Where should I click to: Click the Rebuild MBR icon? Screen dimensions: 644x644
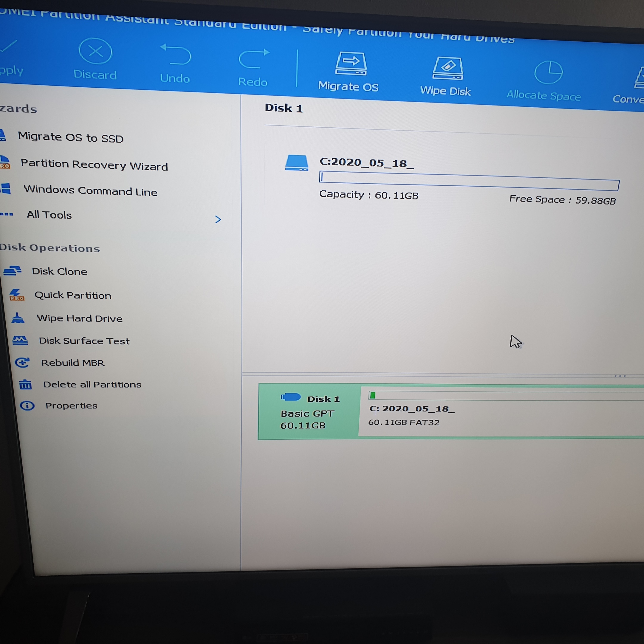[x=22, y=362]
